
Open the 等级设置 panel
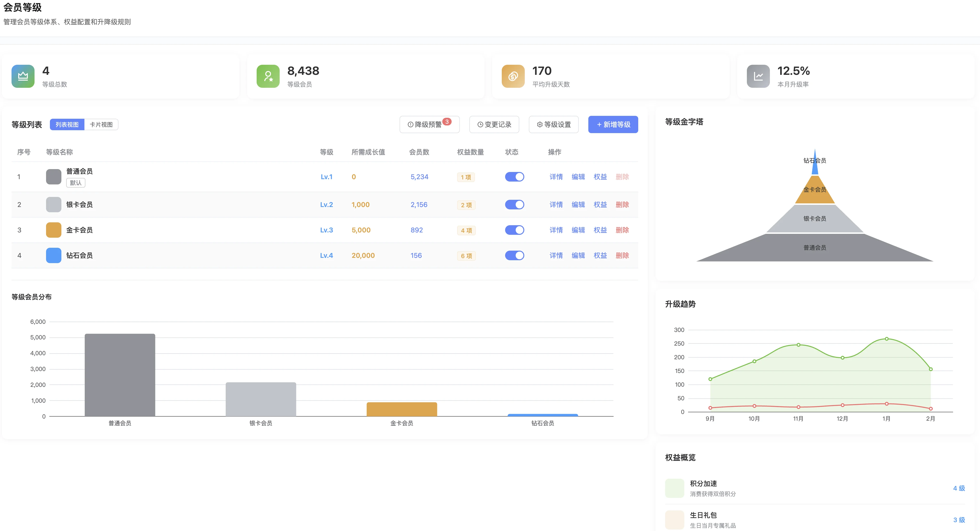point(554,124)
